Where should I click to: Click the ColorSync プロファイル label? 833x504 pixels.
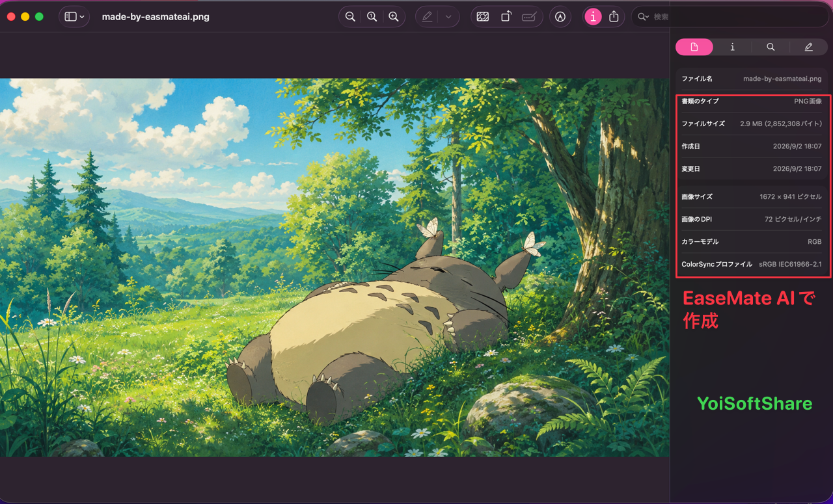[x=717, y=265]
